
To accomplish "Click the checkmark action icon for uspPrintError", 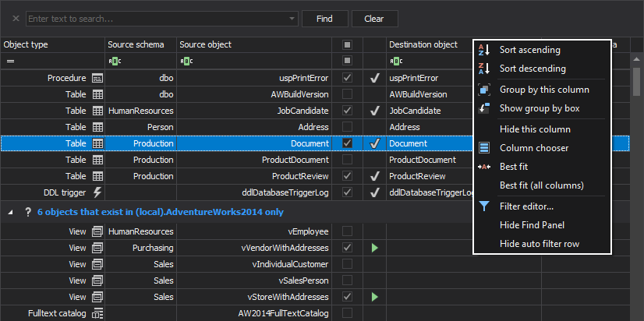I will pos(374,78).
